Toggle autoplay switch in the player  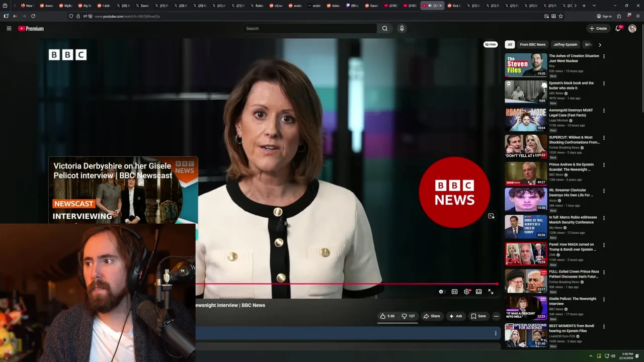[441, 292]
